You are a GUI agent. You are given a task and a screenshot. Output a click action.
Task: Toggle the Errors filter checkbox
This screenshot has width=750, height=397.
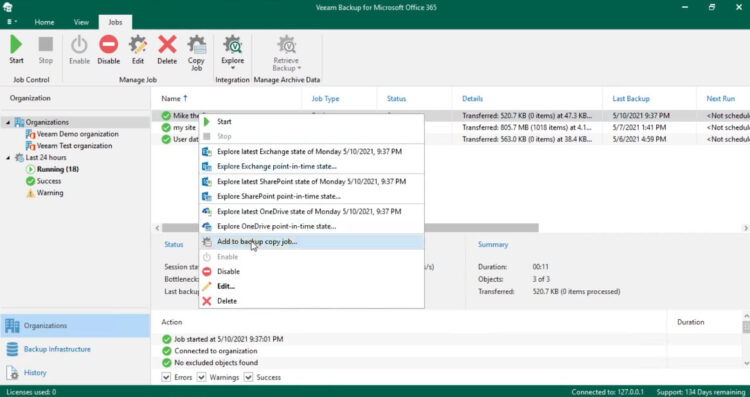coord(166,377)
